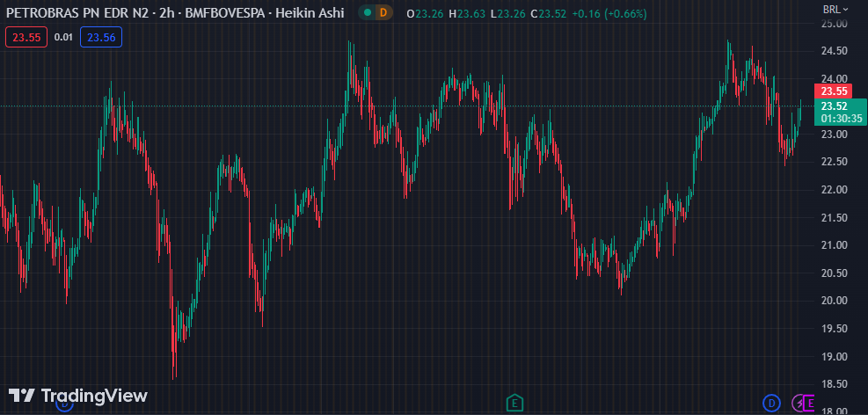Click the high value H23.63

point(467,14)
